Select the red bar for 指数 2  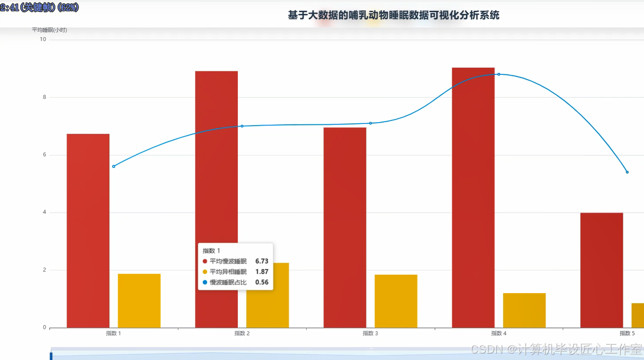point(217,199)
